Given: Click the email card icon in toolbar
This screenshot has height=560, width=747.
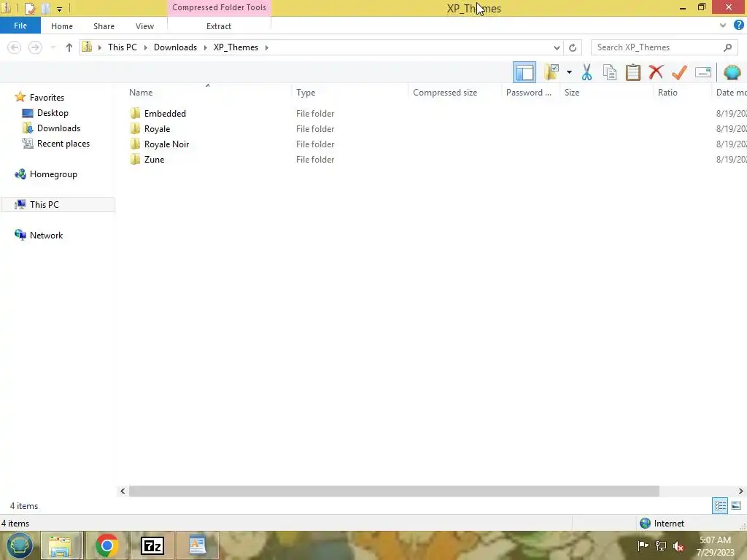Looking at the screenshot, I should (x=703, y=72).
